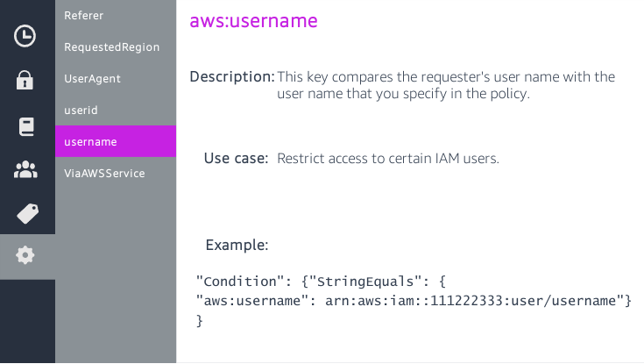Click the Description label
The image size is (644, 364).
pyautogui.click(x=231, y=77)
